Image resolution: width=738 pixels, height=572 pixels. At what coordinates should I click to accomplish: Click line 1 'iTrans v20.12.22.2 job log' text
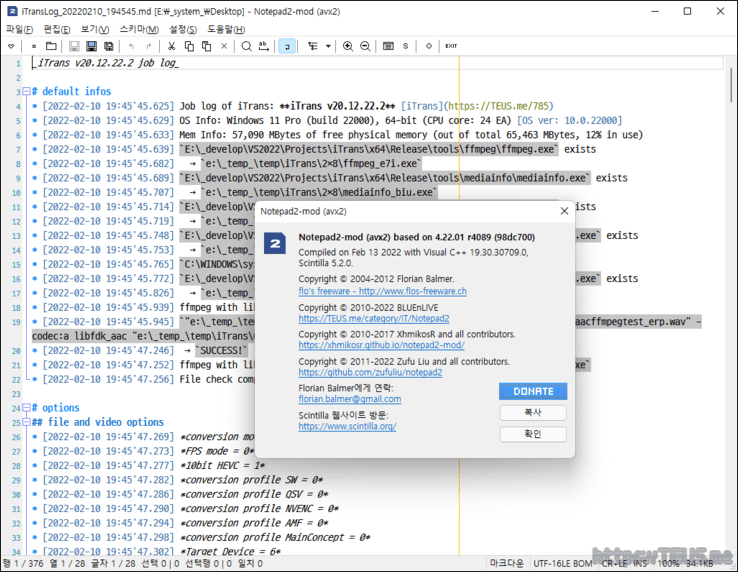(x=108, y=63)
